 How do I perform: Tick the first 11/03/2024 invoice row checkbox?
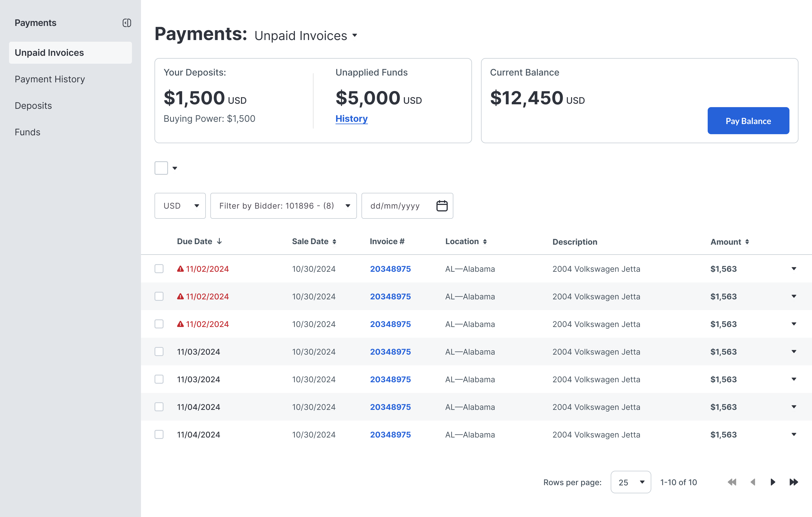point(159,352)
